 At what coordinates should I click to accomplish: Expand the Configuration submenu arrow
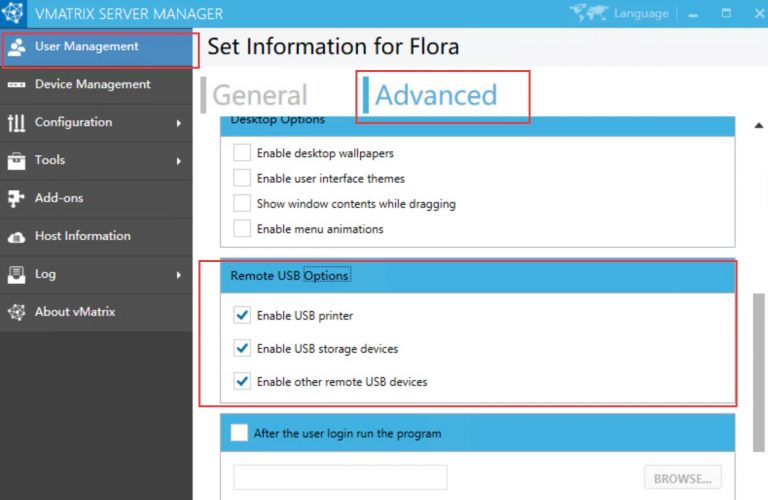(x=179, y=123)
